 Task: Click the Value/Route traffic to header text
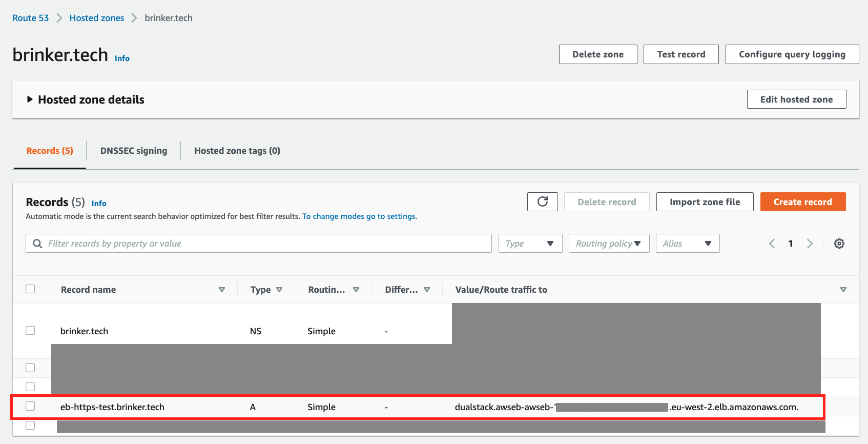point(501,290)
